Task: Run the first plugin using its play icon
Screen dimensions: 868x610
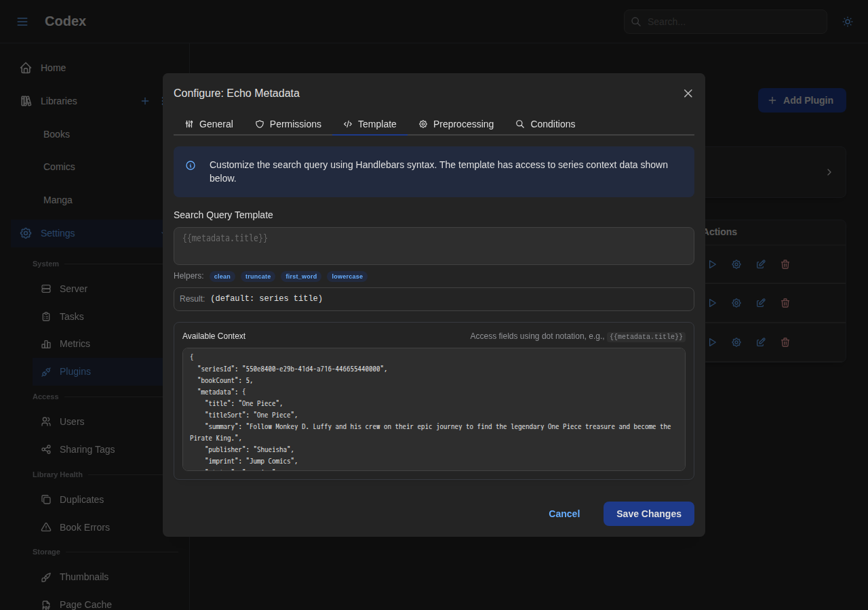Action: (x=712, y=264)
